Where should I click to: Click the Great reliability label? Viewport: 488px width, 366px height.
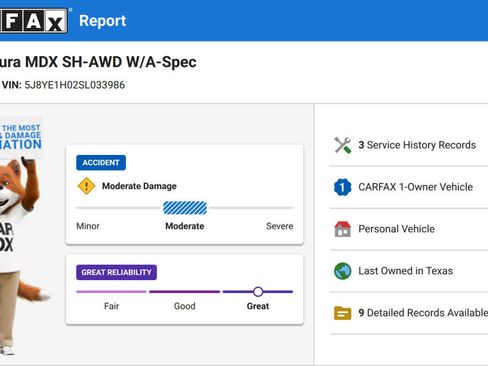click(x=258, y=306)
